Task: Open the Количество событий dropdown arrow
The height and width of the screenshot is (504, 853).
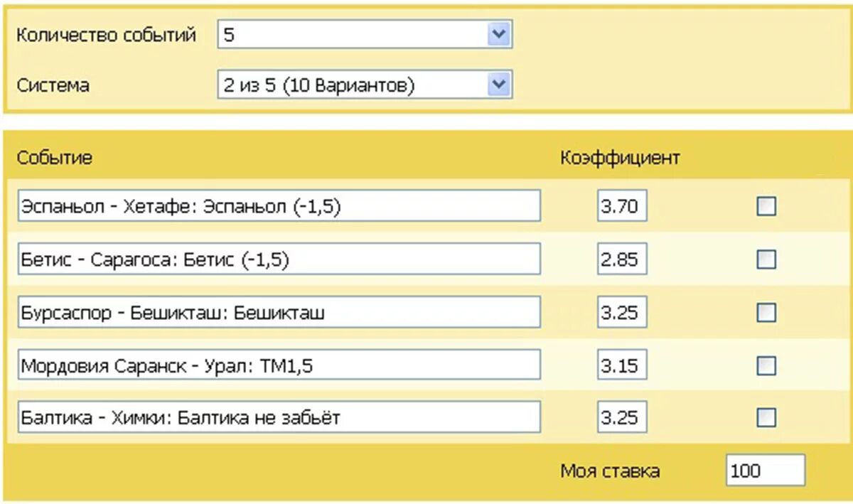Action: tap(500, 33)
